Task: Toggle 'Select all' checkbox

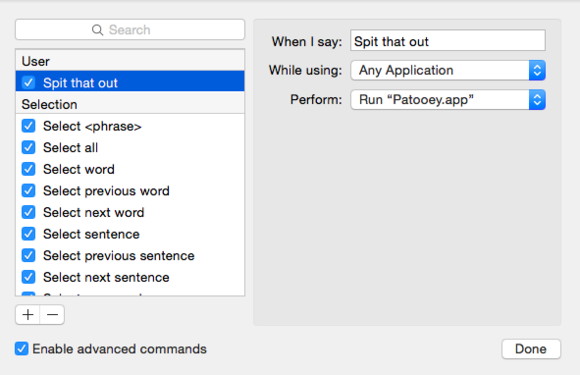Action: [28, 147]
